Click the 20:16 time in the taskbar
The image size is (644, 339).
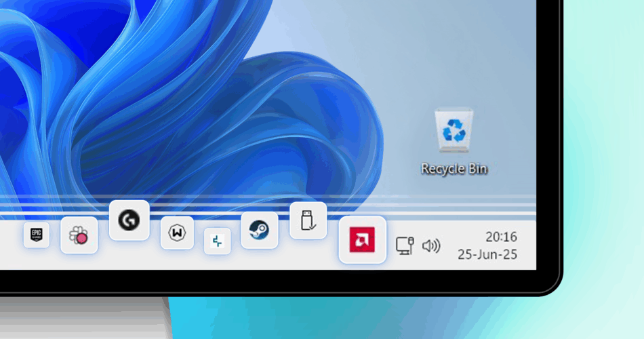pos(501,237)
